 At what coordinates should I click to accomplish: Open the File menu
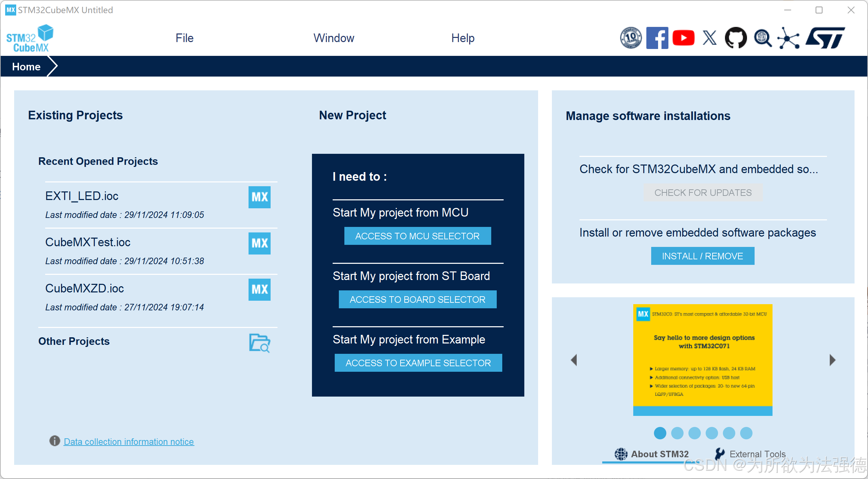point(184,38)
